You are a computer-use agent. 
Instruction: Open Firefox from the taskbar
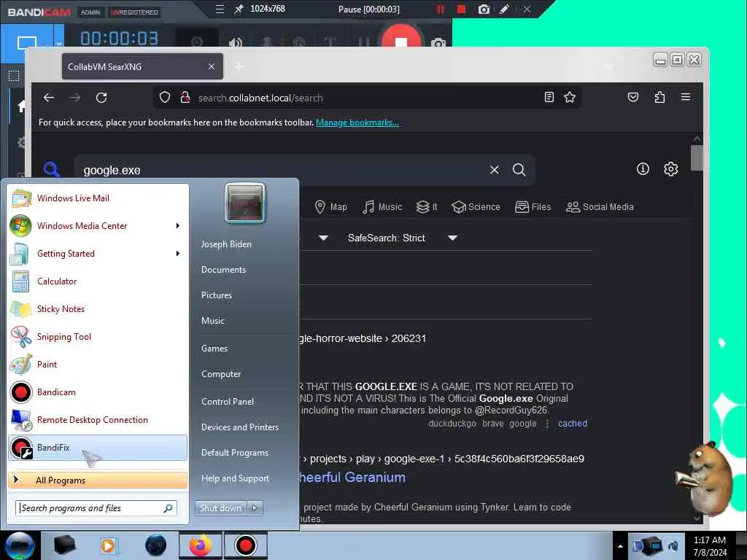[x=201, y=545]
